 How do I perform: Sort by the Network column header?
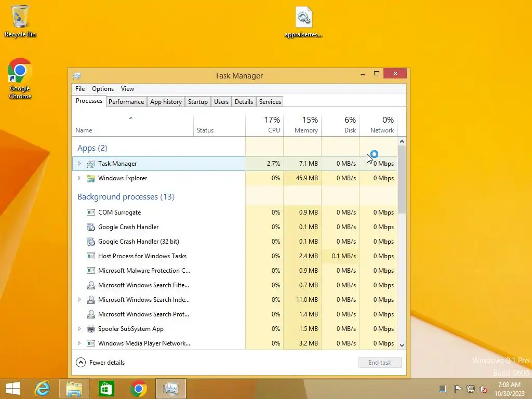(379, 125)
